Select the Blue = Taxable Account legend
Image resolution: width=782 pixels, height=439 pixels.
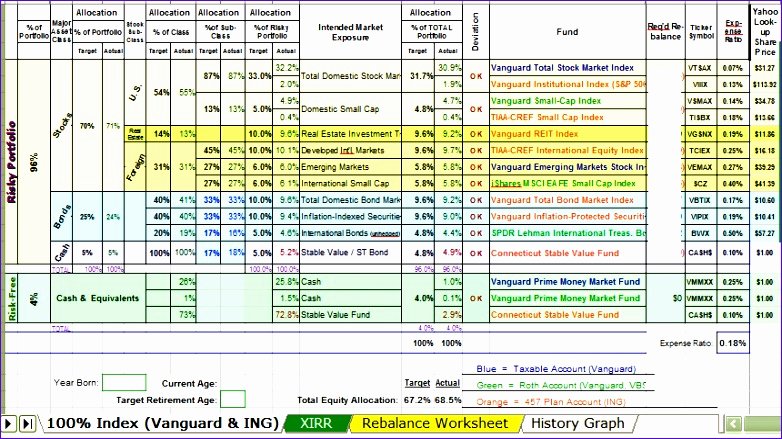coord(556,369)
